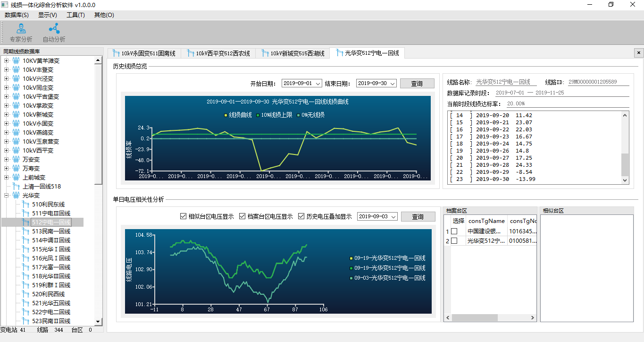Expand the 10kV西平变 tree node
This screenshot has width=644, height=342.
pos(6,150)
